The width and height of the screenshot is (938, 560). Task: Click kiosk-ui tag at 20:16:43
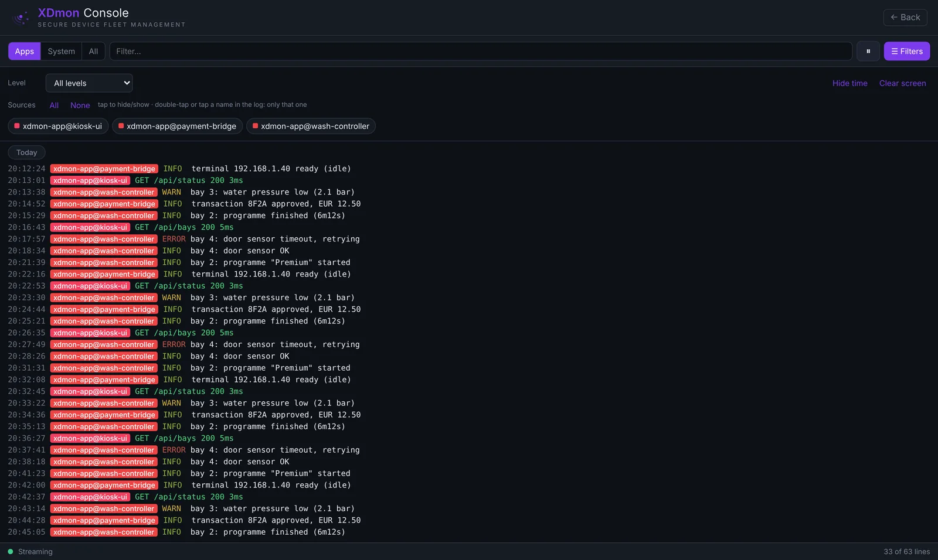90,227
